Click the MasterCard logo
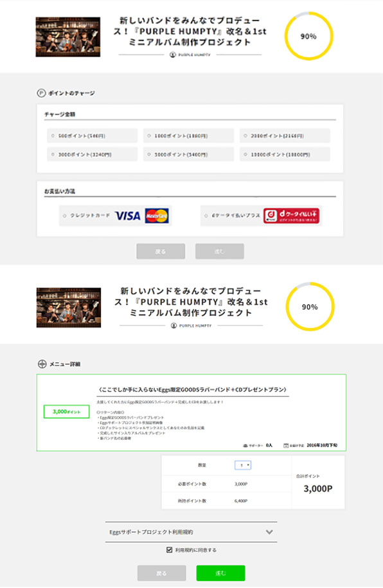This screenshot has width=383, height=588. point(157,216)
